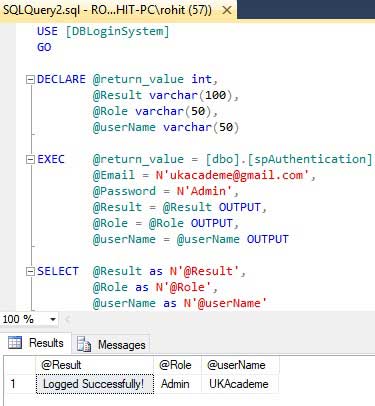Select the @userName column header
This screenshot has height=406, width=375.
240,365
